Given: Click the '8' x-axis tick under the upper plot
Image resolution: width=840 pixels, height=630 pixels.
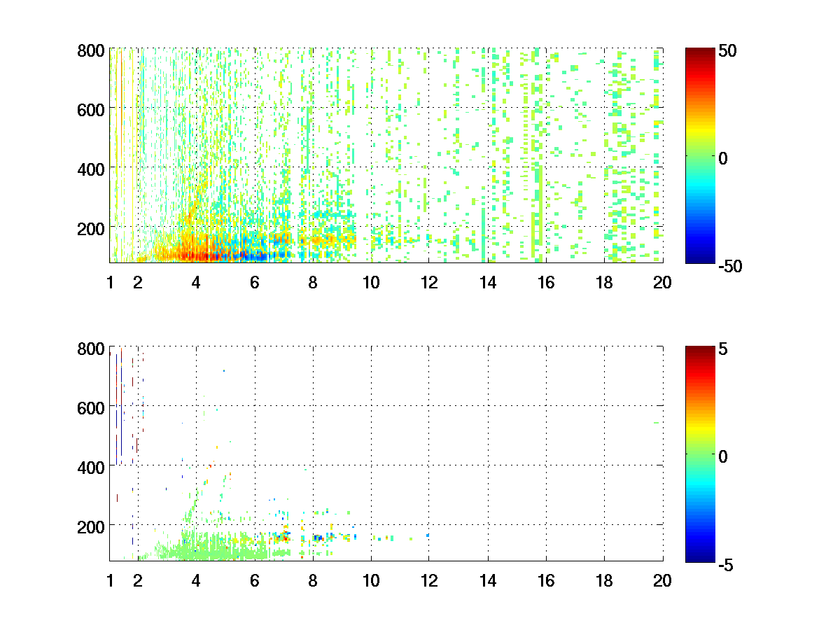Looking at the screenshot, I should point(312,283).
